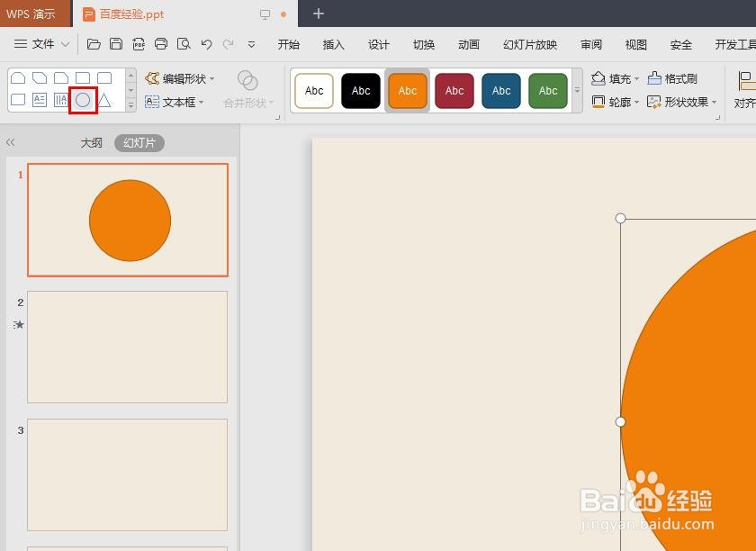Customize quick access toolbar dropdown arrow

(x=251, y=44)
